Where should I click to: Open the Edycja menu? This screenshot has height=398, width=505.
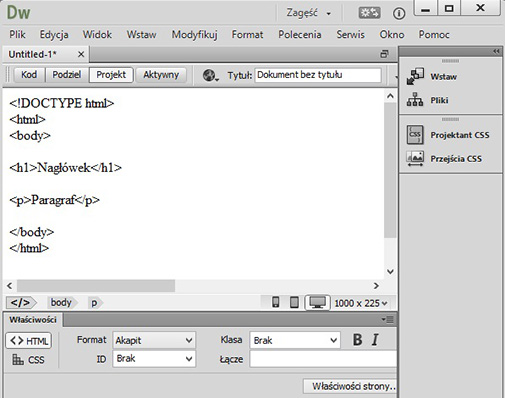54,35
